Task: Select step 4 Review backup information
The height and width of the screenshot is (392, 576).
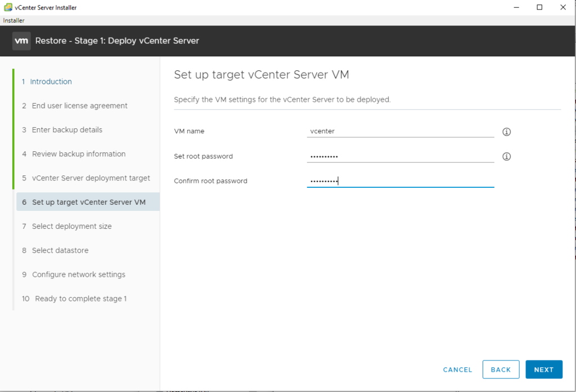Action: pyautogui.click(x=74, y=154)
